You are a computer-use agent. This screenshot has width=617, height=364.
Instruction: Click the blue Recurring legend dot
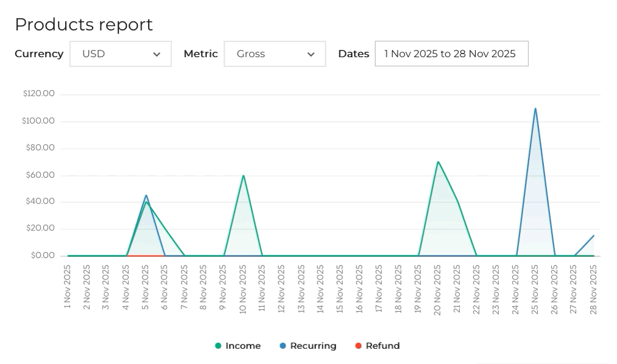283,346
